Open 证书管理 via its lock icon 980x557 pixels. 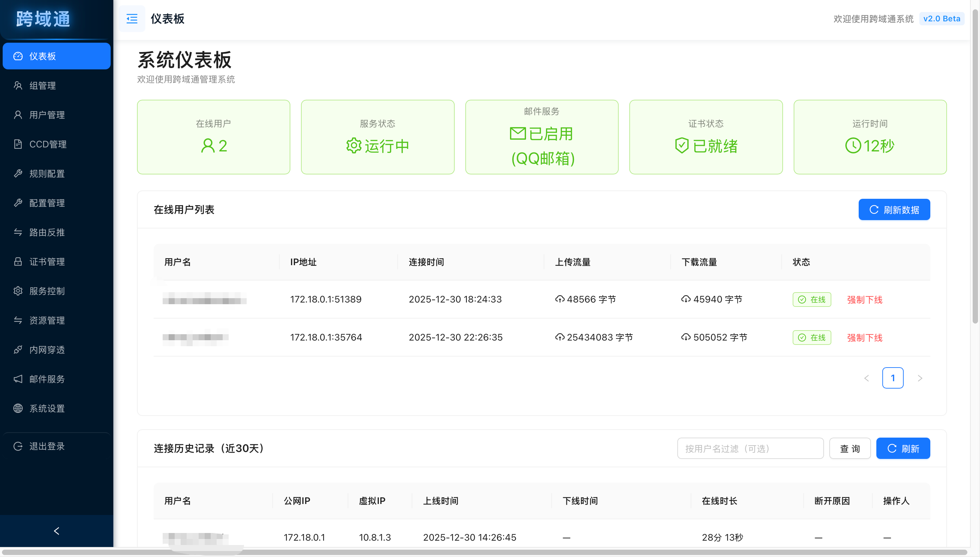tap(18, 262)
